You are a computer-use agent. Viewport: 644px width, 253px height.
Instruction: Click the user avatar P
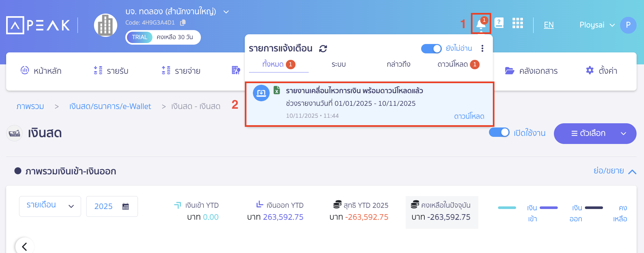[x=628, y=25]
